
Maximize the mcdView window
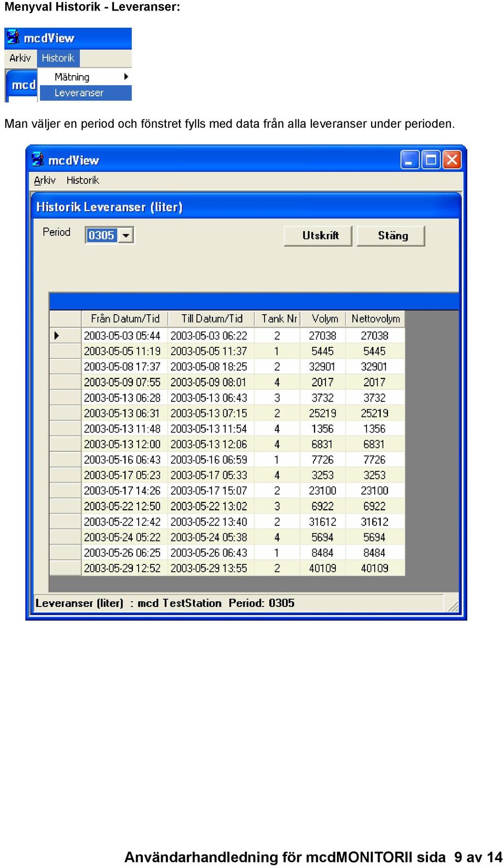pyautogui.click(x=430, y=160)
